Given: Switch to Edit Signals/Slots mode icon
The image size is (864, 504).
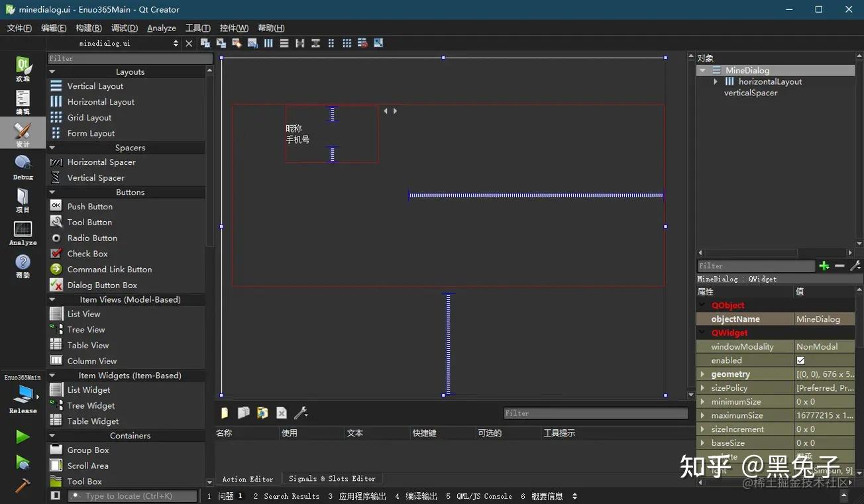Looking at the screenshot, I should [x=221, y=43].
